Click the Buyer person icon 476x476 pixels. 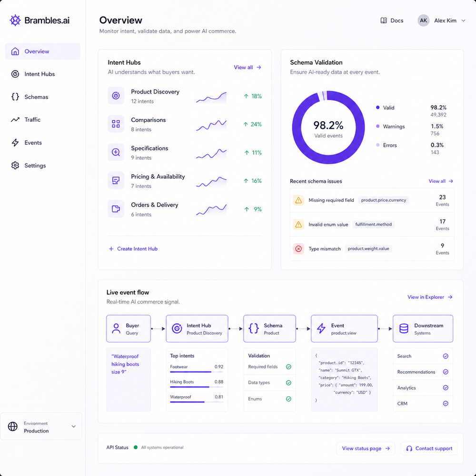116,328
